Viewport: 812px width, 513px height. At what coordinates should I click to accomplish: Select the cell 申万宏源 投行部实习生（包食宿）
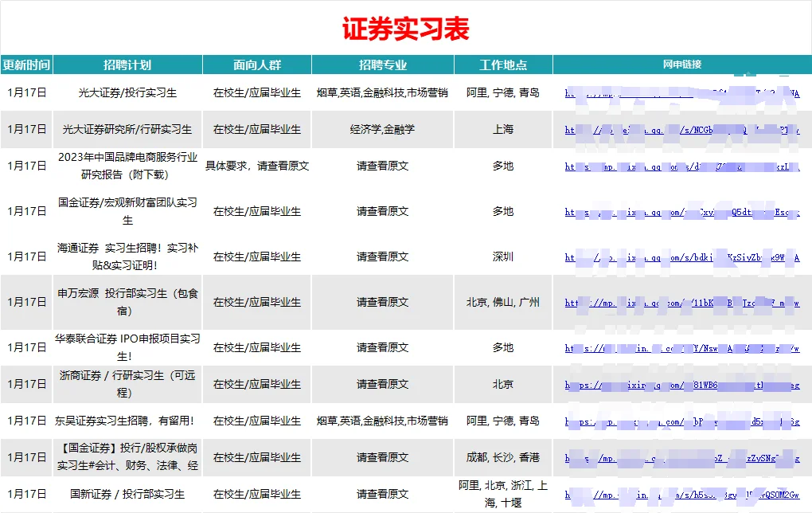(127, 302)
